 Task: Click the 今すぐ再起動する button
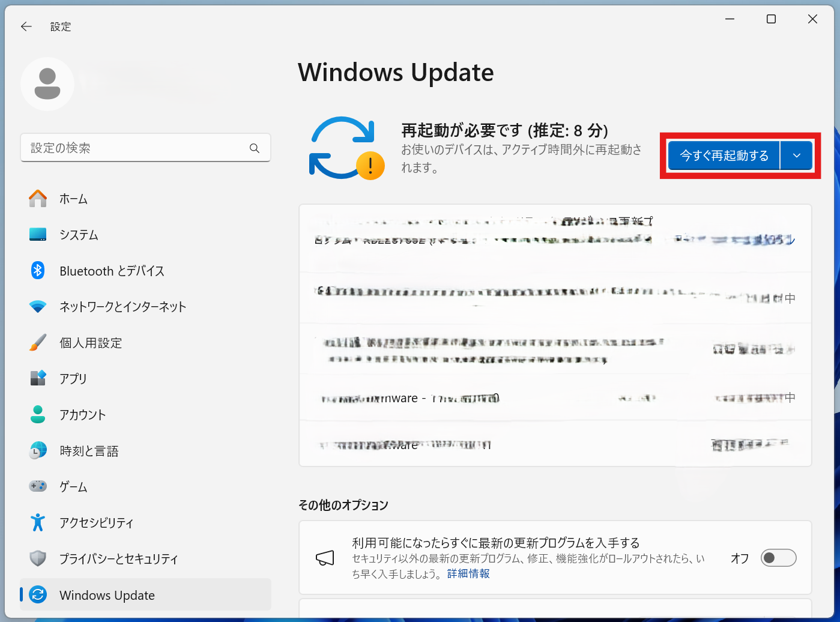(x=724, y=156)
